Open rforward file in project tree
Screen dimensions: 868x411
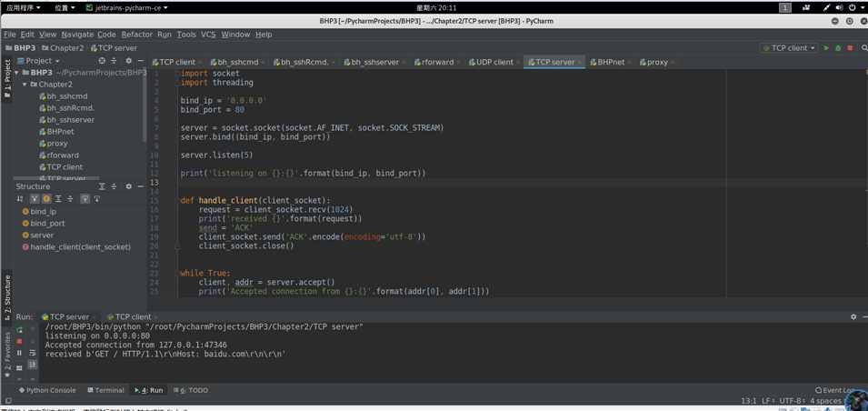pos(59,155)
